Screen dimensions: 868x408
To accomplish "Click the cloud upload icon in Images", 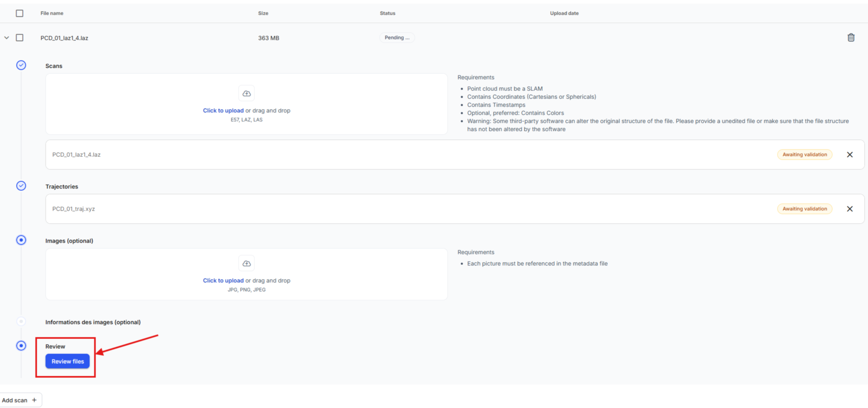I will 246,263.
